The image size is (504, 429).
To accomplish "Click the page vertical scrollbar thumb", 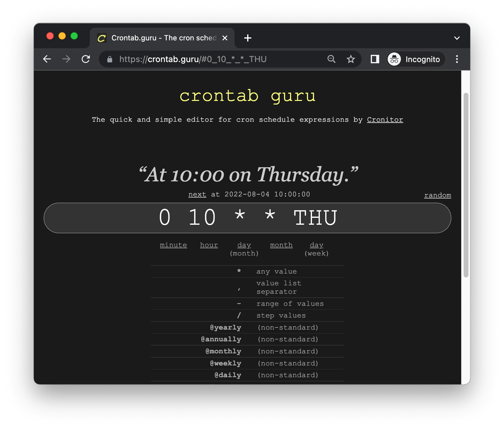I will point(466,185).
